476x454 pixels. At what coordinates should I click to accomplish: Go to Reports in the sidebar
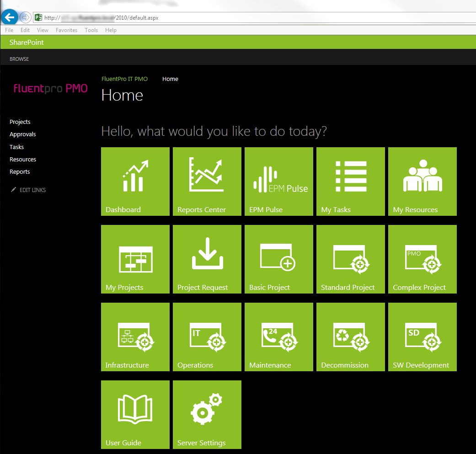click(20, 172)
